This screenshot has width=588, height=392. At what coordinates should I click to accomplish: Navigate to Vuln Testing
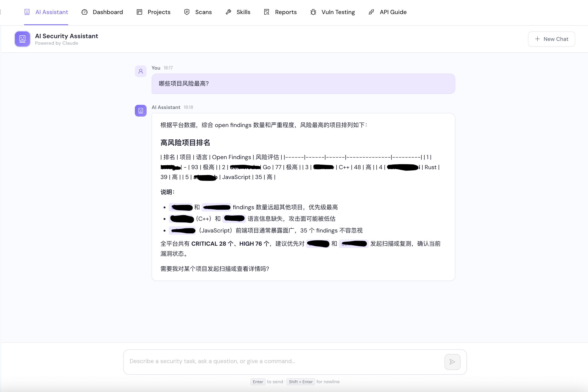(333, 12)
